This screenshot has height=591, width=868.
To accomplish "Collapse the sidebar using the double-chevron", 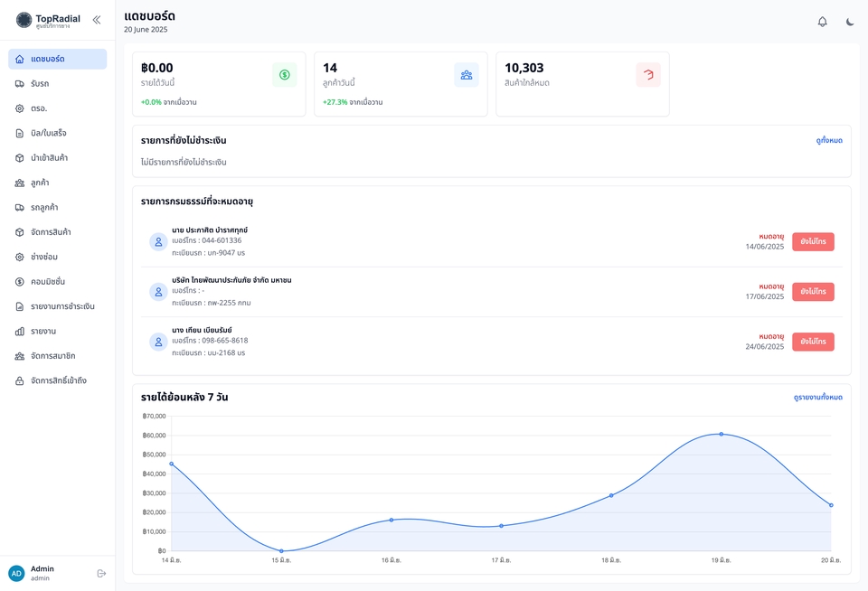I will (97, 20).
